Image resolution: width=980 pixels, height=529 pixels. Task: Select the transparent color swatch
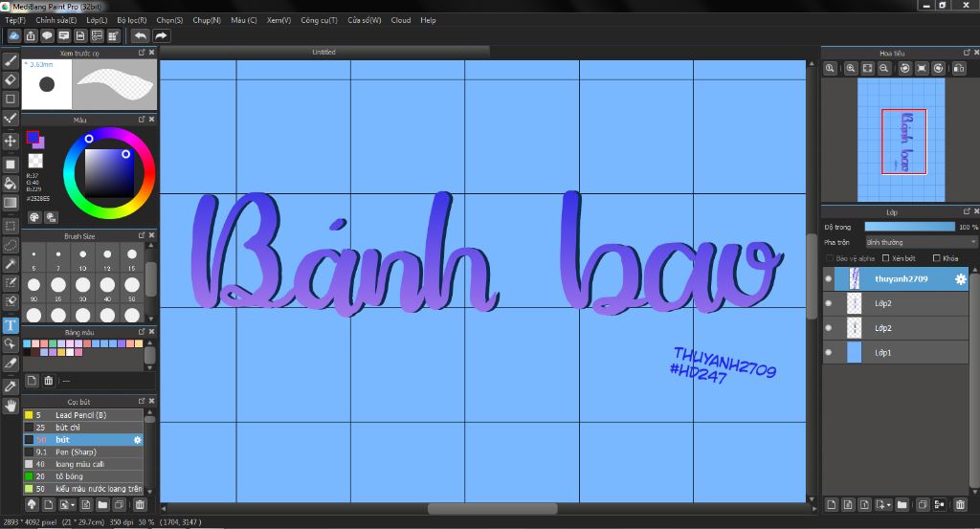[x=35, y=161]
